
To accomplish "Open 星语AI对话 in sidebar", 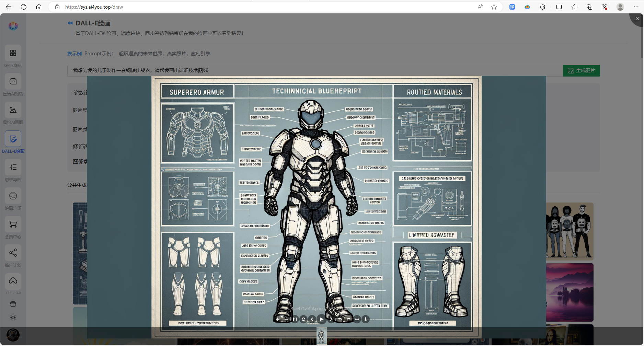I will point(13,85).
